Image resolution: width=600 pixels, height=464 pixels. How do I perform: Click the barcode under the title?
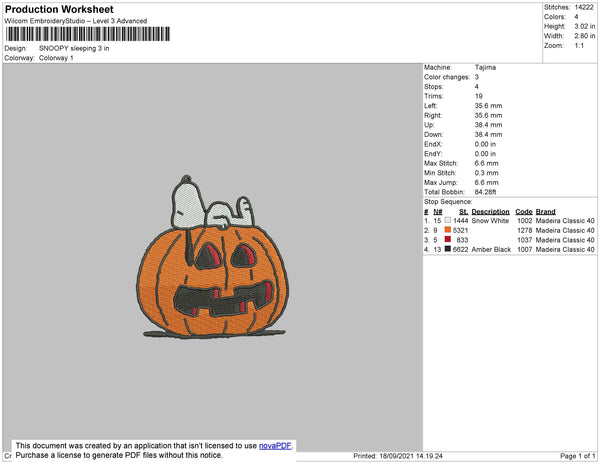pyautogui.click(x=88, y=34)
